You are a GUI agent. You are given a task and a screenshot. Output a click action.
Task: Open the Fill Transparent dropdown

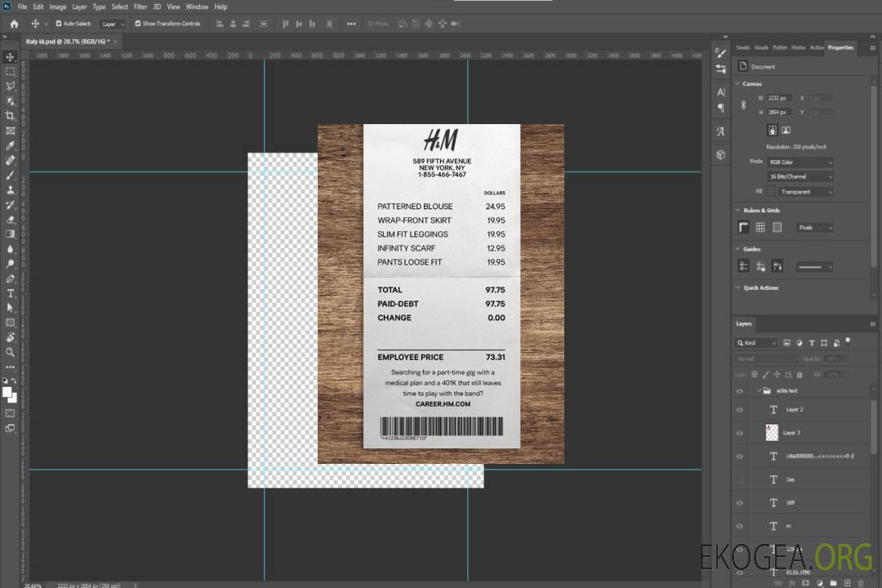point(805,192)
